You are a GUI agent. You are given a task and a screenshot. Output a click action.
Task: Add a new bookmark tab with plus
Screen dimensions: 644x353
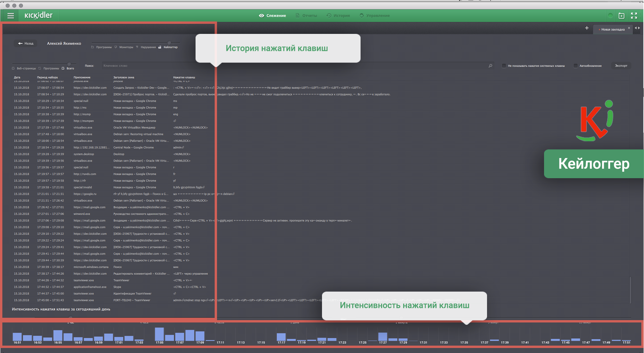point(587,28)
